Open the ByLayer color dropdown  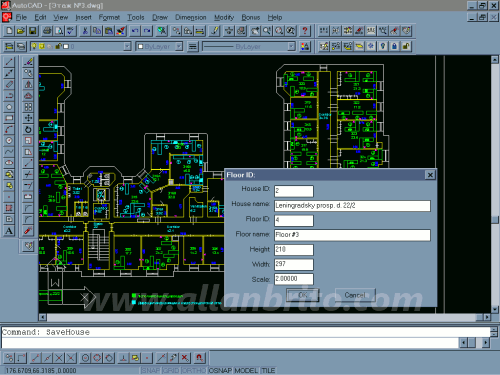pyautogui.click(x=179, y=46)
